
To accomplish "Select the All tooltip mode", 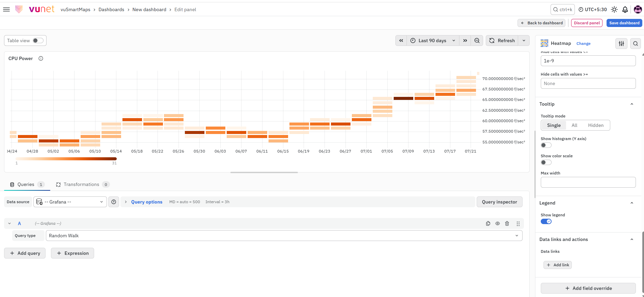I will coord(575,125).
